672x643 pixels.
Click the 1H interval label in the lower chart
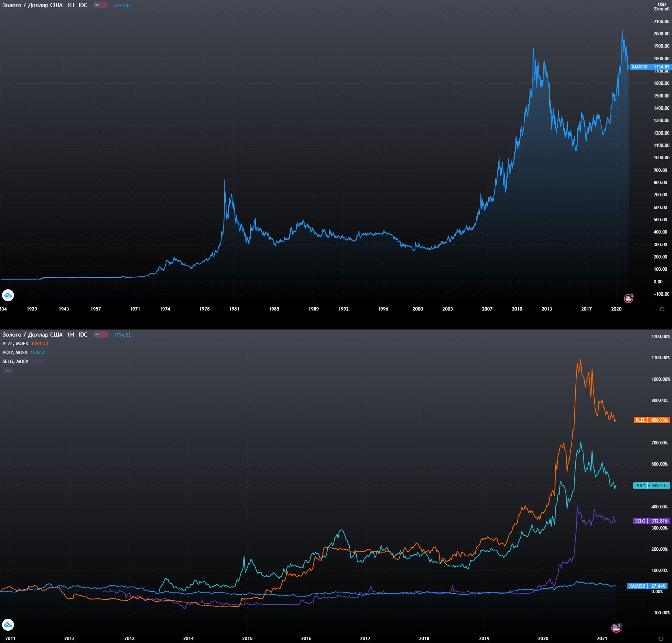(71, 335)
